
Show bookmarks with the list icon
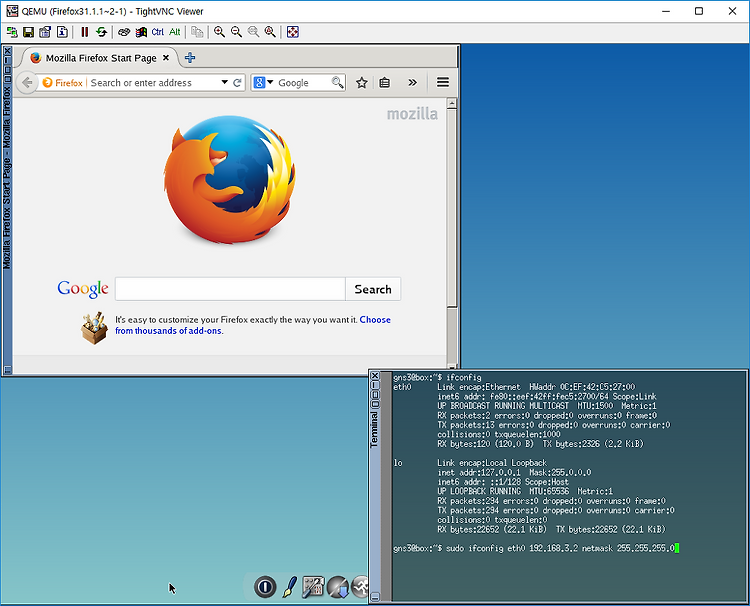point(385,83)
